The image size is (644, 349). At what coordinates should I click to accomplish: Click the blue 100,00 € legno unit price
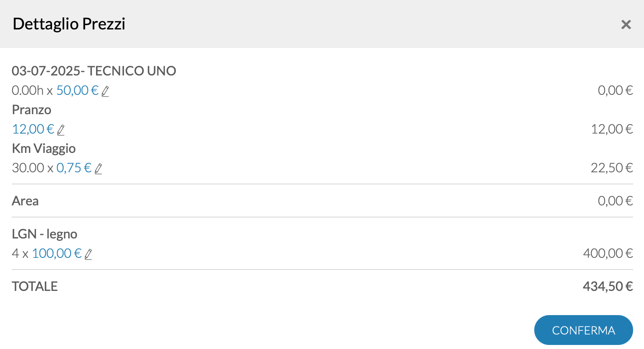tap(57, 253)
